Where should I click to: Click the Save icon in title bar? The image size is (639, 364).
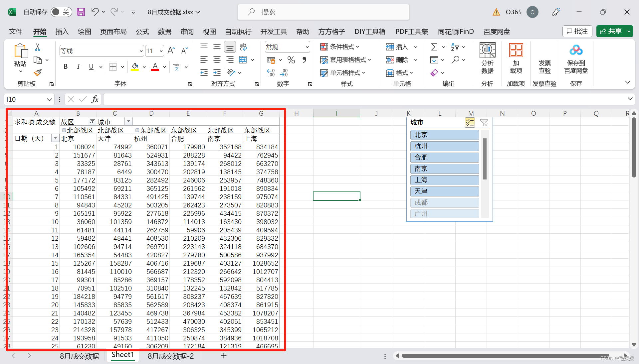pyautogui.click(x=81, y=12)
